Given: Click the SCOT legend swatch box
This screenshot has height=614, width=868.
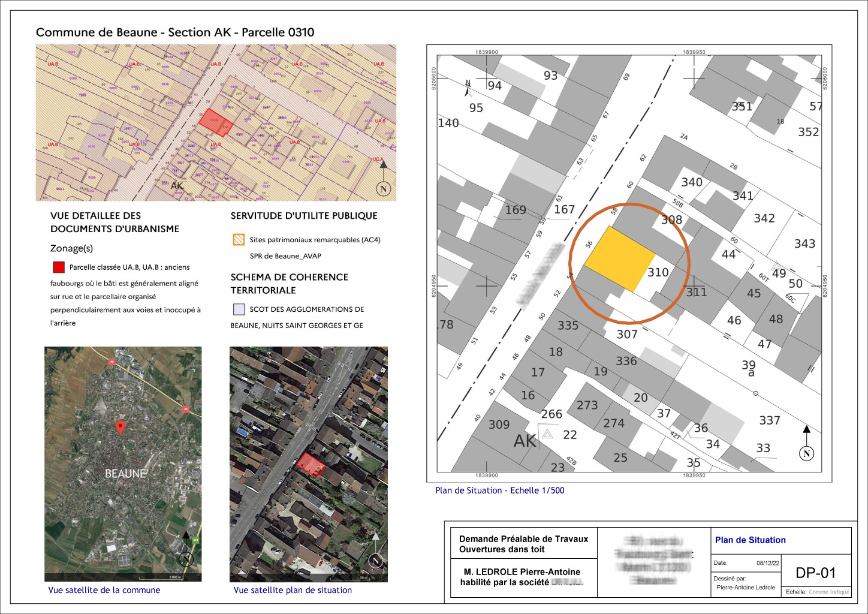Looking at the screenshot, I should pyautogui.click(x=239, y=309).
